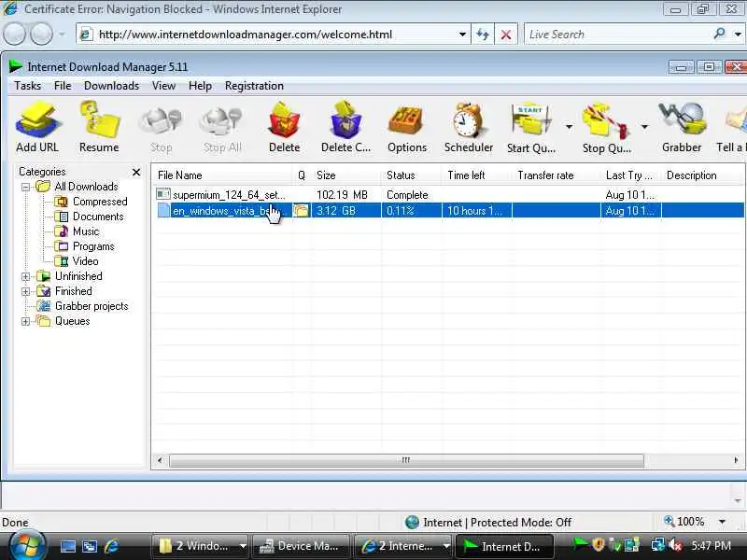Click the horizontal scrollbar thumb

[x=406, y=460]
